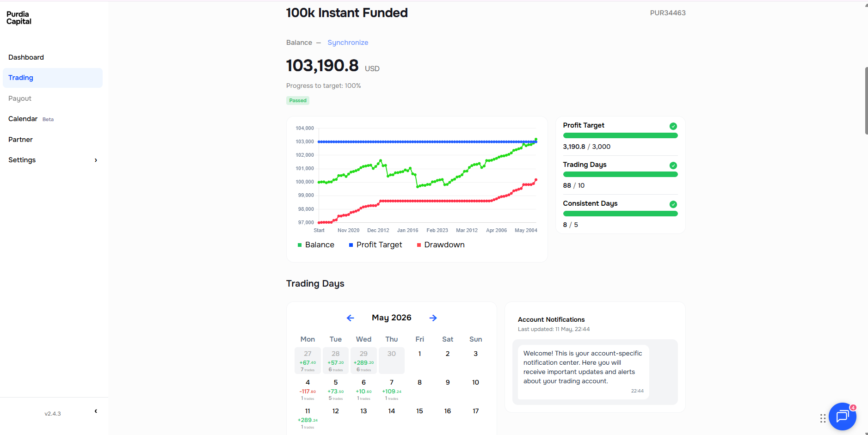Click account ID PUR34463
Screen dimensions: 868x435
[x=668, y=13]
